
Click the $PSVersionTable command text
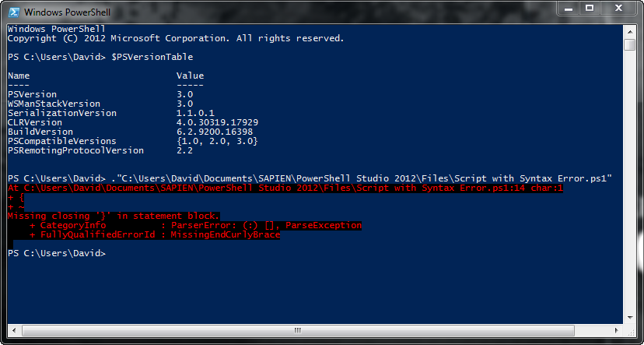[x=152, y=57]
